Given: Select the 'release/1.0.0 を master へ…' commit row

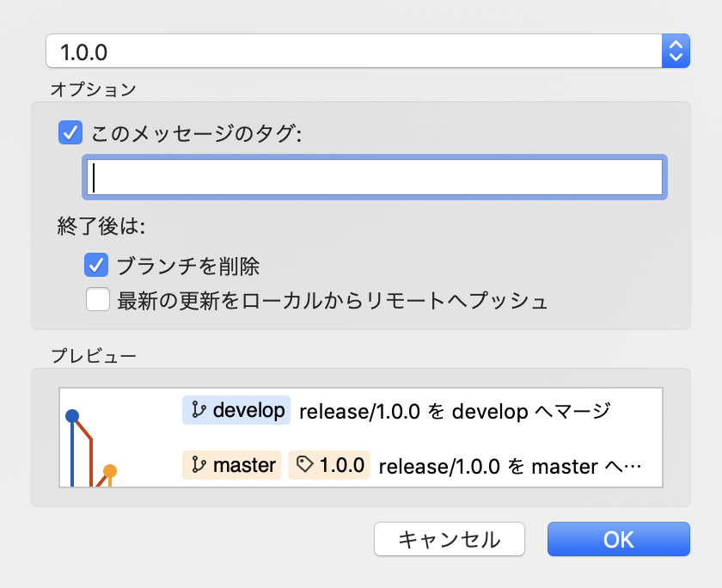Looking at the screenshot, I should coord(511,466).
